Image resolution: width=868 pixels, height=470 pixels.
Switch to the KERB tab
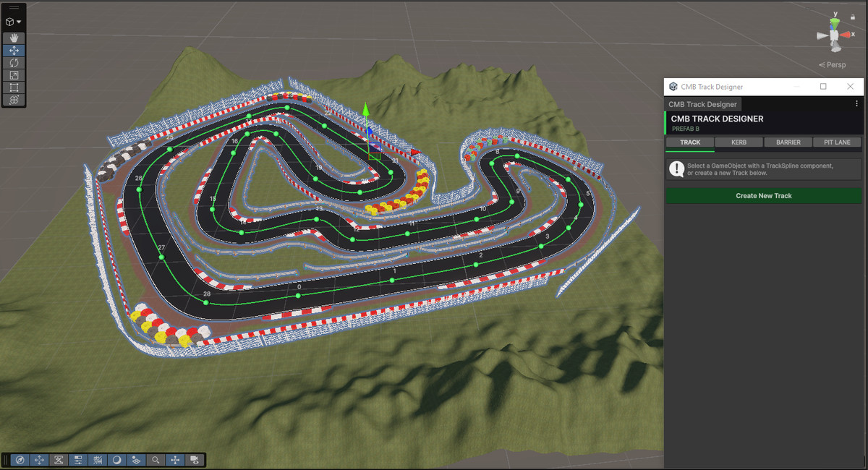[x=739, y=142]
